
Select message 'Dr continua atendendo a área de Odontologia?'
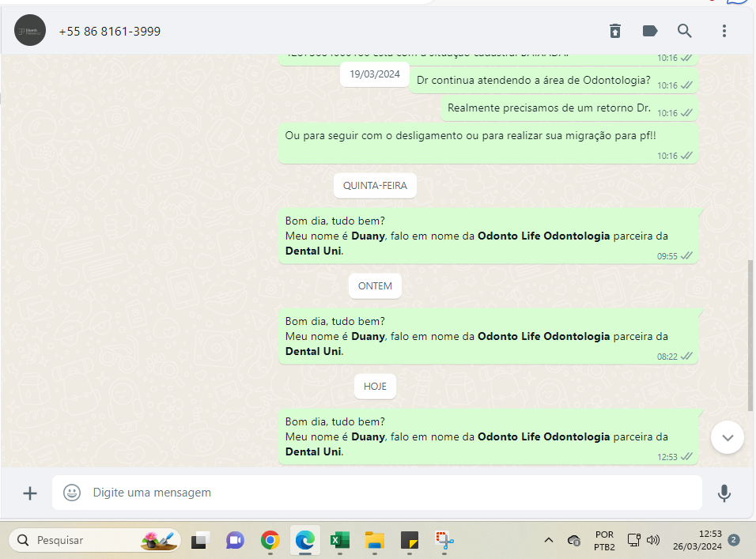(x=554, y=81)
